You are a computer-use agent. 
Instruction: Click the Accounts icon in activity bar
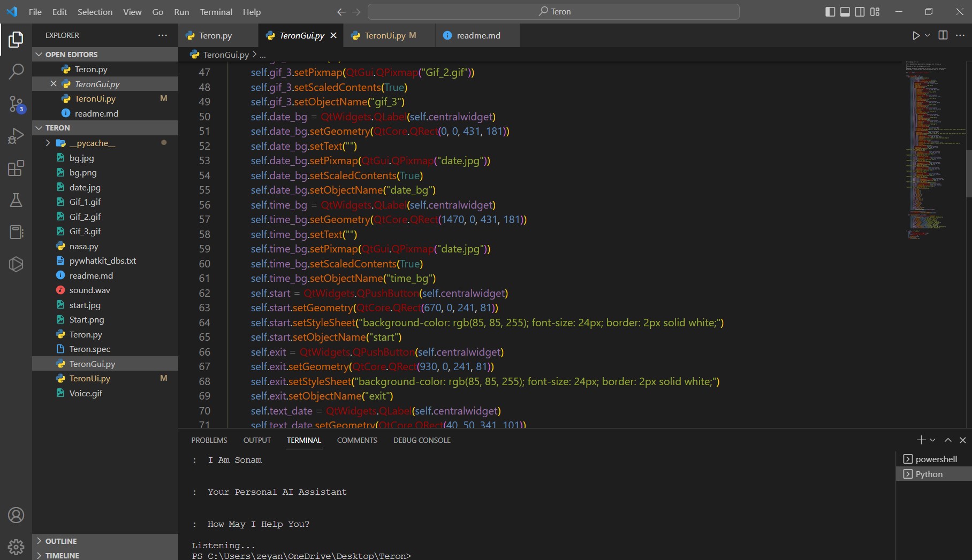click(16, 515)
